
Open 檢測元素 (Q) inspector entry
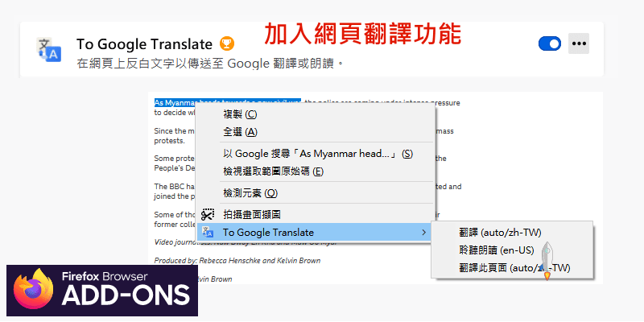[250, 193]
